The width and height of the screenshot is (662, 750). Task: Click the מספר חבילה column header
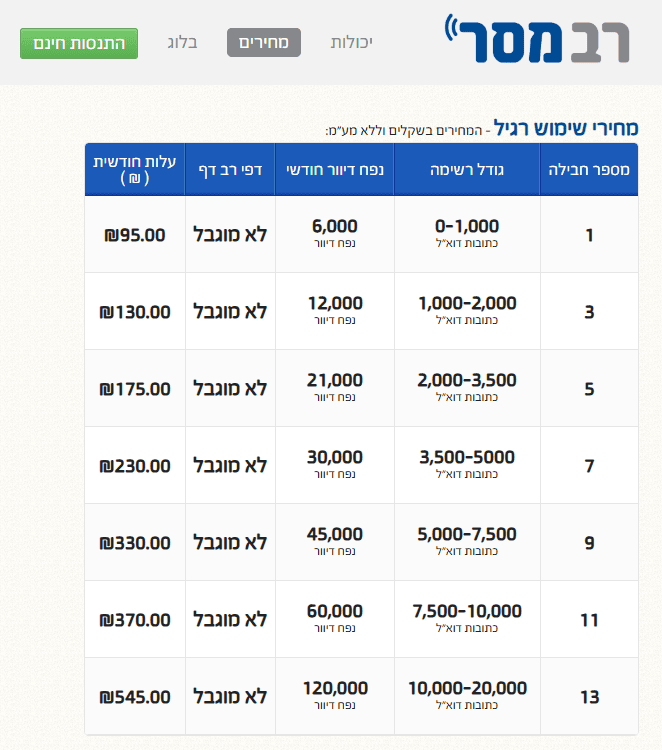589,170
